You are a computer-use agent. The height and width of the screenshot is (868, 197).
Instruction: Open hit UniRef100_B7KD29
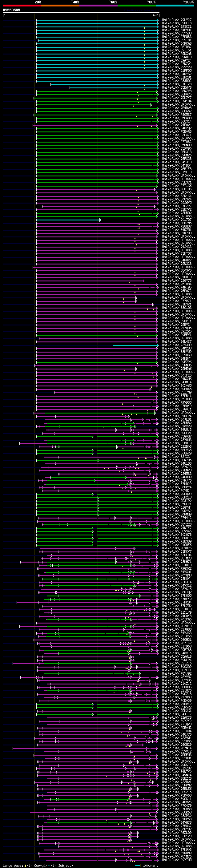click(177, 484)
